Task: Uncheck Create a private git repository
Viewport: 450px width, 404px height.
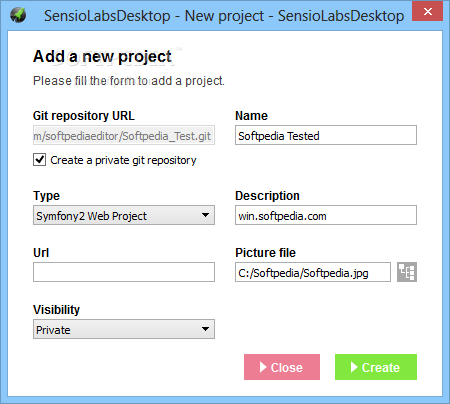Action: point(40,160)
